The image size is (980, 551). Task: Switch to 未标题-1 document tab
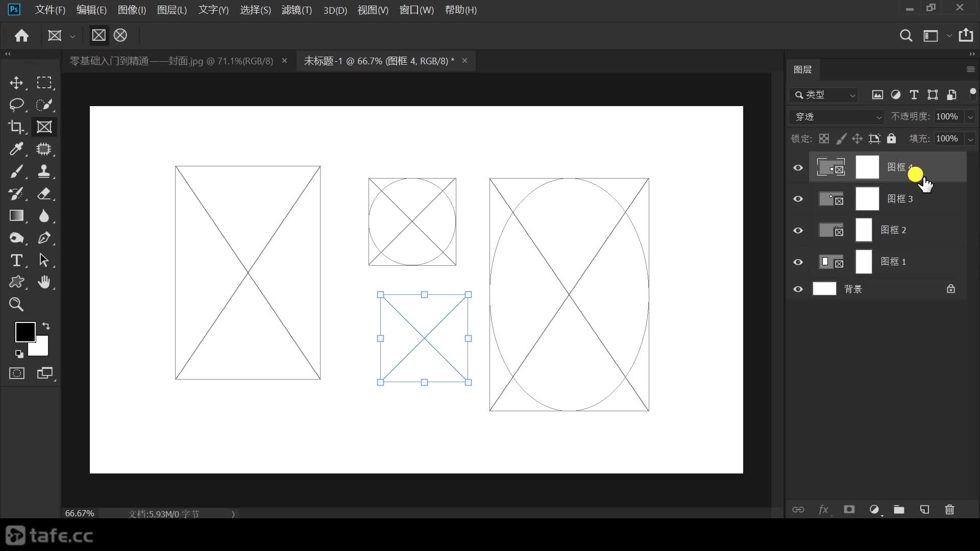coord(379,61)
